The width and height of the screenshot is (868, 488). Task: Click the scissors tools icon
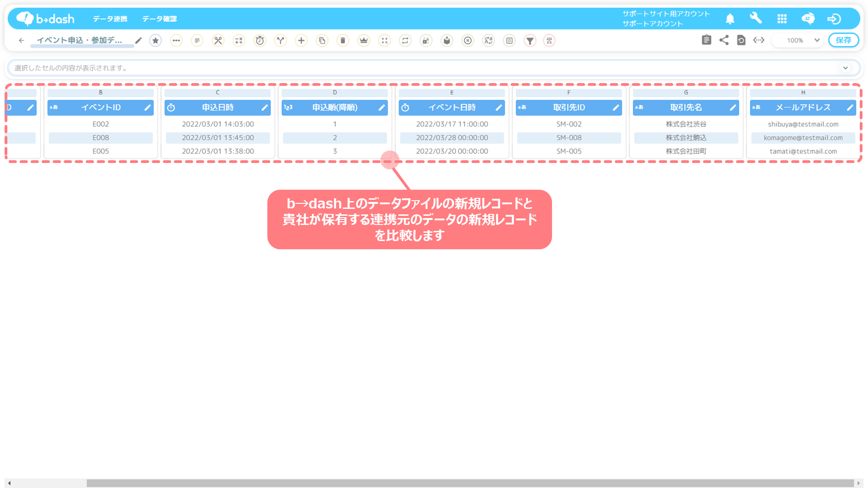pyautogui.click(x=218, y=40)
